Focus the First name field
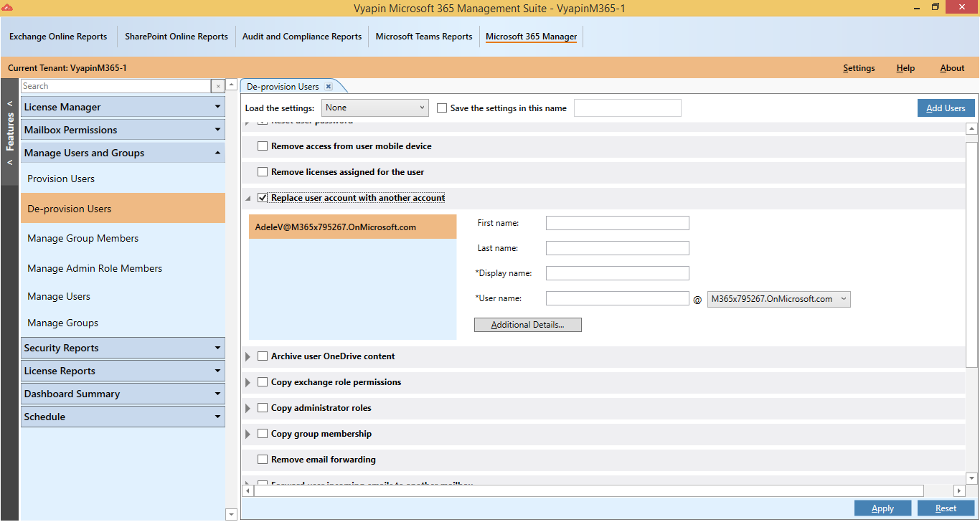 click(x=618, y=223)
